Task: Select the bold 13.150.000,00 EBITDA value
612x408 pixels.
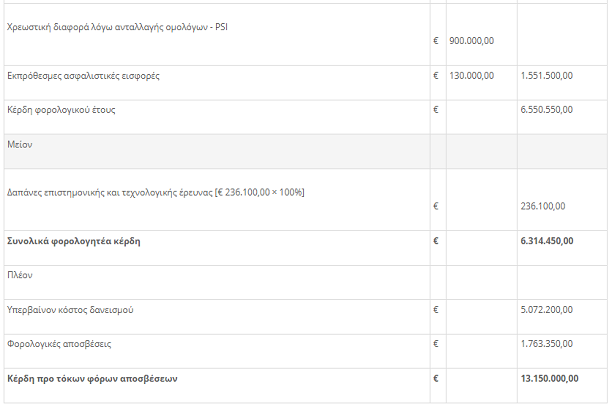Action: click(x=550, y=379)
